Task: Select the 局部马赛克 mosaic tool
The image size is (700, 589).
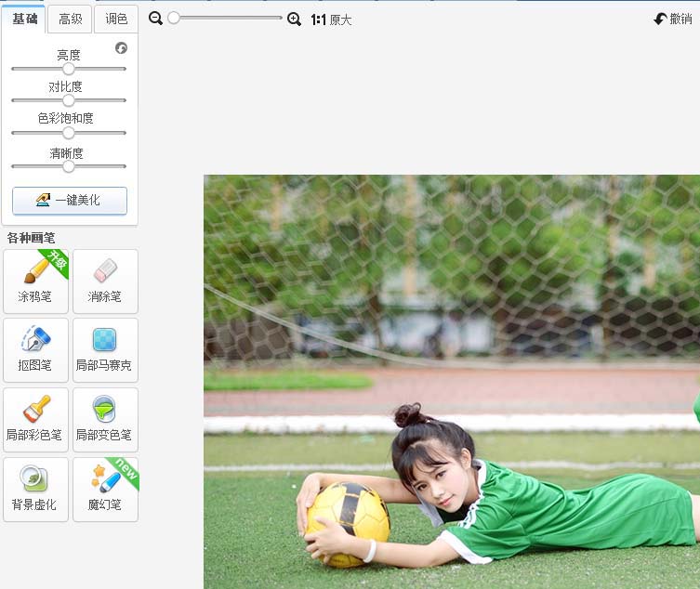Action: (x=105, y=350)
